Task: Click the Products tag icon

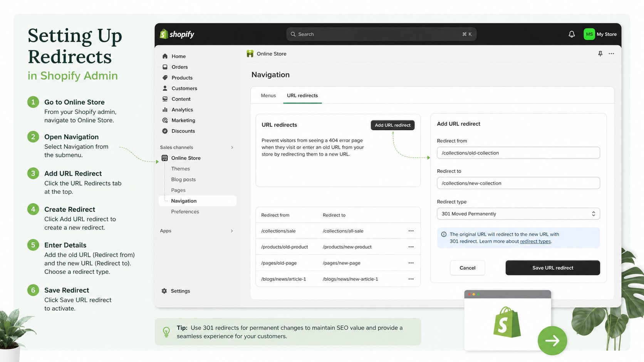Action: pos(165,78)
